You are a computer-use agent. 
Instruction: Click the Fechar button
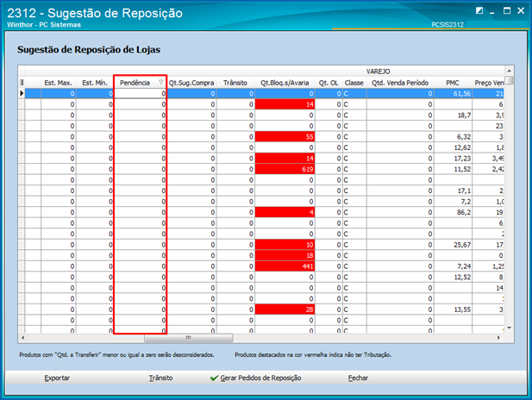pyautogui.click(x=358, y=378)
